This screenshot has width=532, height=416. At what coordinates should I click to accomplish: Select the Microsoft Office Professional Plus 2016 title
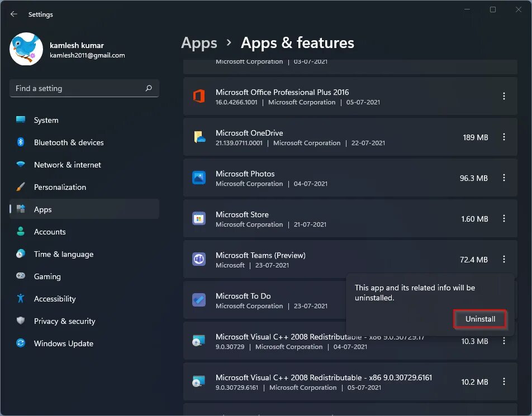(282, 92)
